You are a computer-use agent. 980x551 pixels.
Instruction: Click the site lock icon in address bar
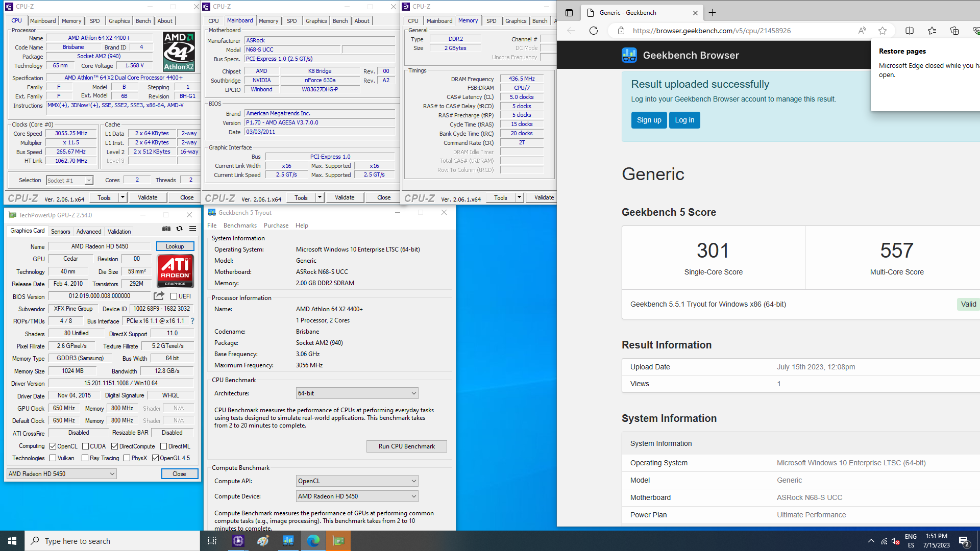(621, 31)
